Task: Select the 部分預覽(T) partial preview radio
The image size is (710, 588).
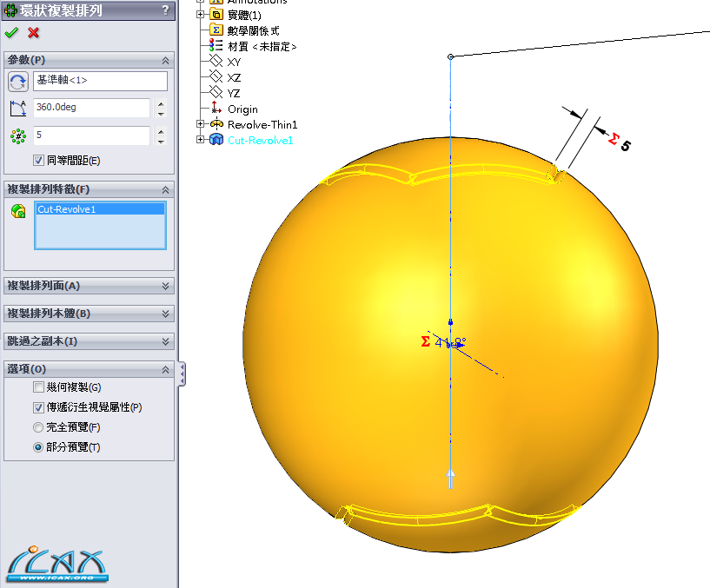Action: 38,447
